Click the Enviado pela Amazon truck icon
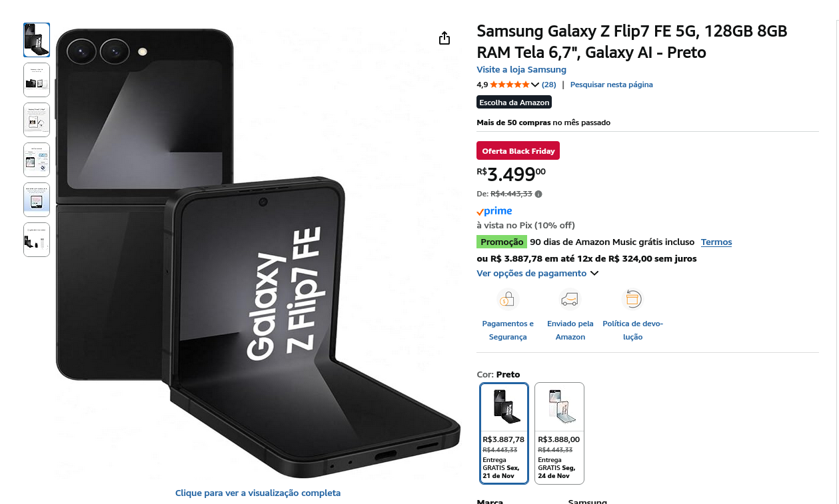This screenshot has width=839, height=504. tap(570, 300)
